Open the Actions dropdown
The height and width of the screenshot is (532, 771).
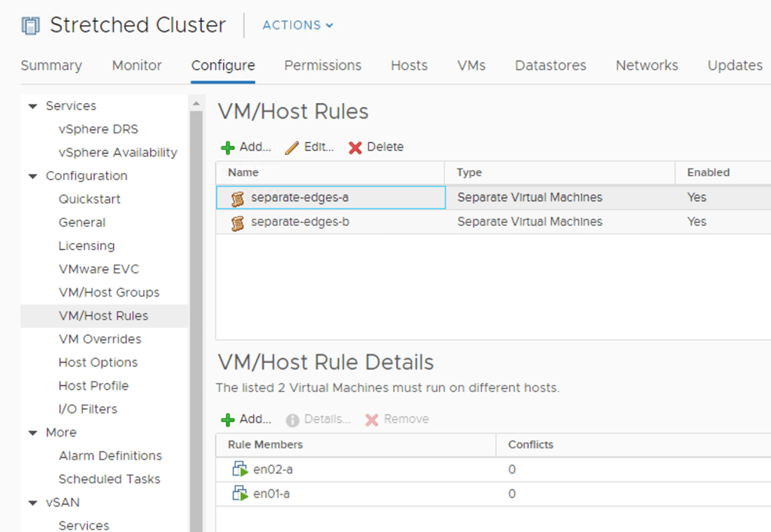(297, 25)
